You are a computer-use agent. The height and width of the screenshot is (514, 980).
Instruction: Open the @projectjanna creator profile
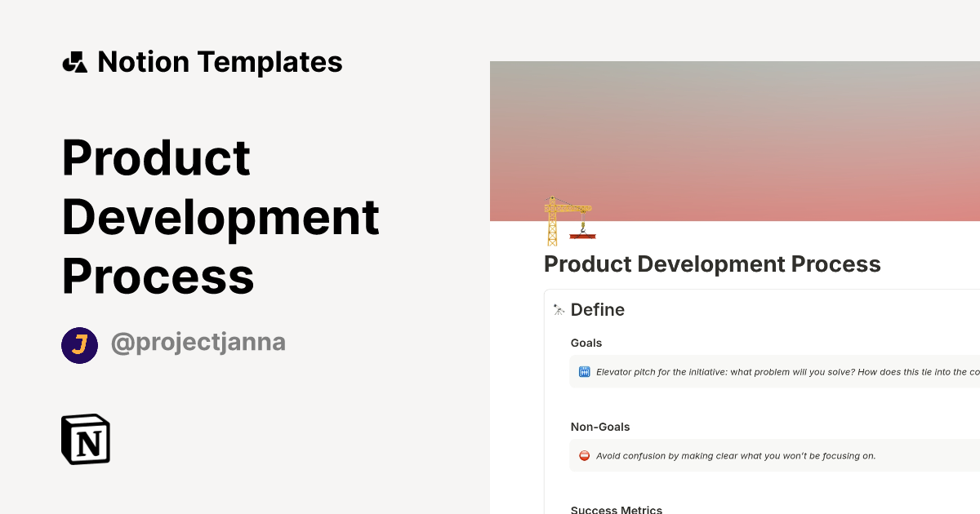click(x=198, y=342)
